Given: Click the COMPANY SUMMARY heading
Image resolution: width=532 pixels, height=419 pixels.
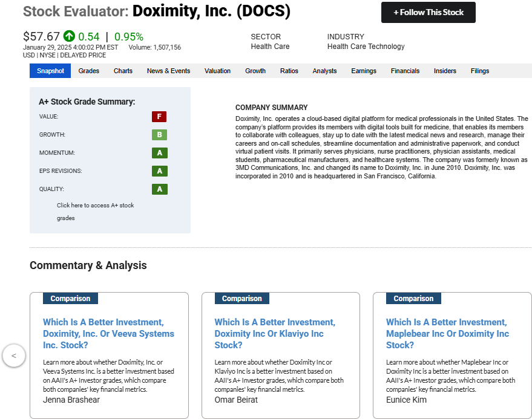Looking at the screenshot, I should pyautogui.click(x=271, y=108).
